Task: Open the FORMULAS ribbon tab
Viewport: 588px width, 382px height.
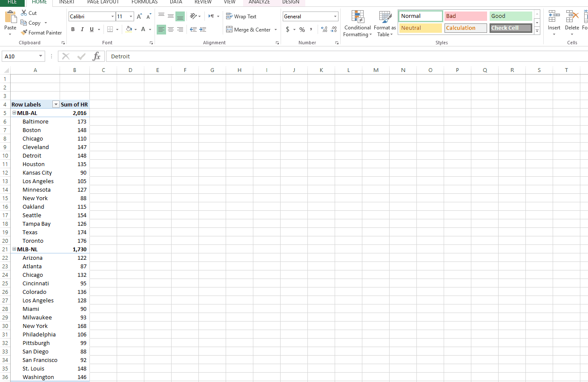Action: coord(144,2)
